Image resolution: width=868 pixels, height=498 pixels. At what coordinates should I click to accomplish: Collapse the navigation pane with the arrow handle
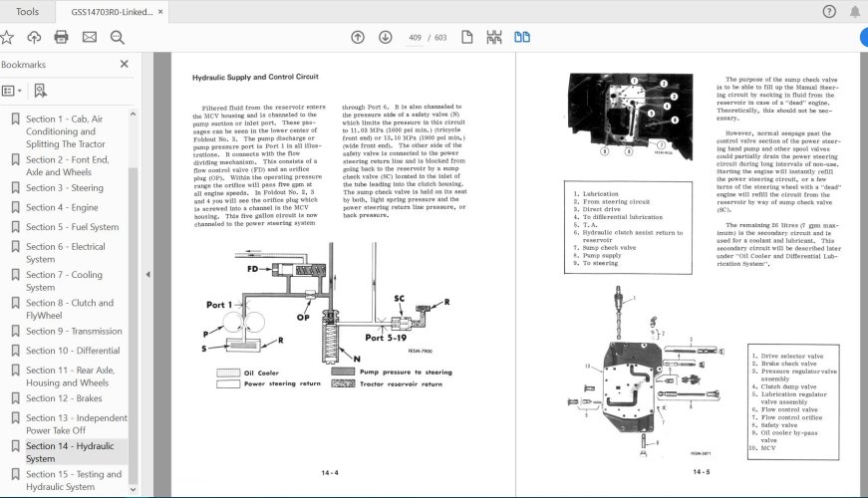[147, 275]
